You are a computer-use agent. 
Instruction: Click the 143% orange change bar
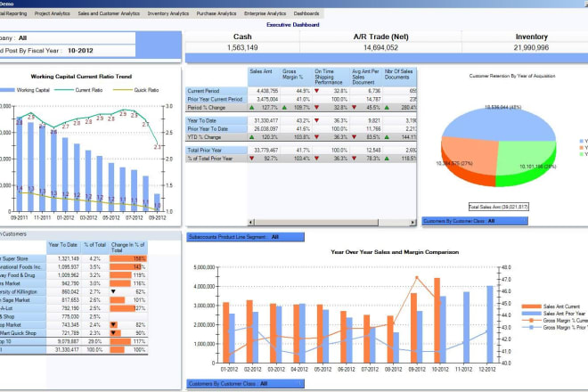127,267
